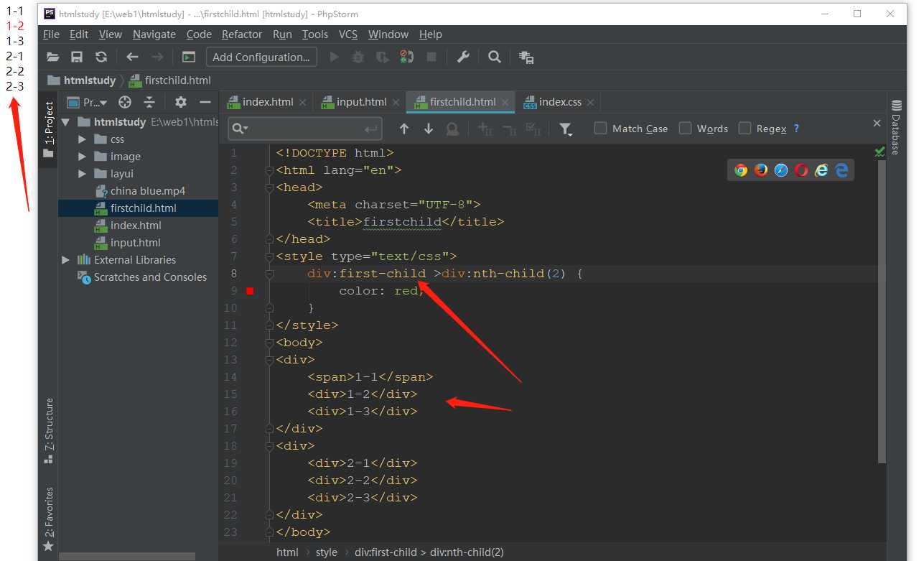This screenshot has height=561, width=924.
Task: Open the Navigate menu
Action: pyautogui.click(x=154, y=34)
